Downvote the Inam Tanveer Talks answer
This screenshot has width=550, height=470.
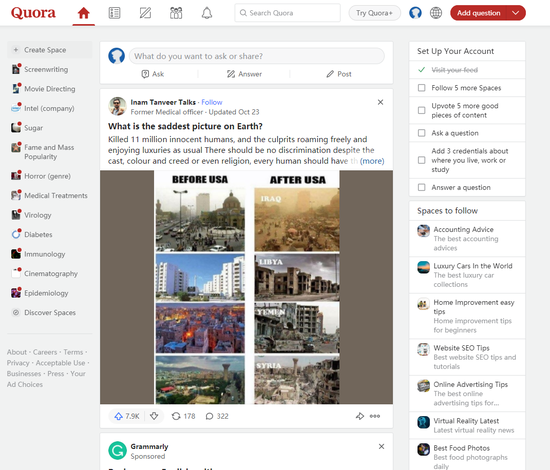154,416
